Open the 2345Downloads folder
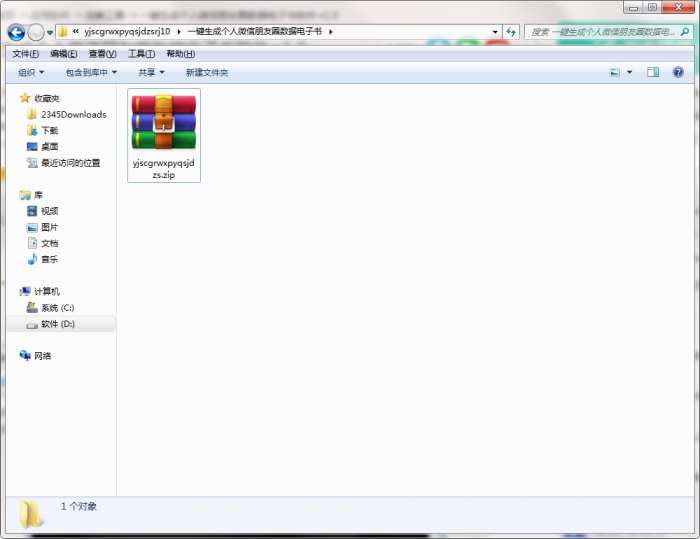This screenshot has height=539, width=700. click(74, 115)
